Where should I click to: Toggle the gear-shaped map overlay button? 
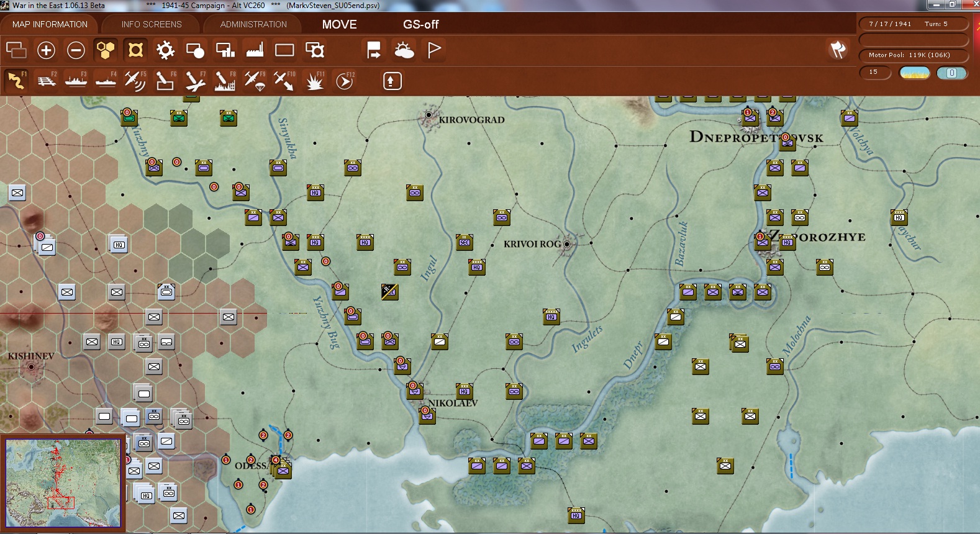[165, 50]
